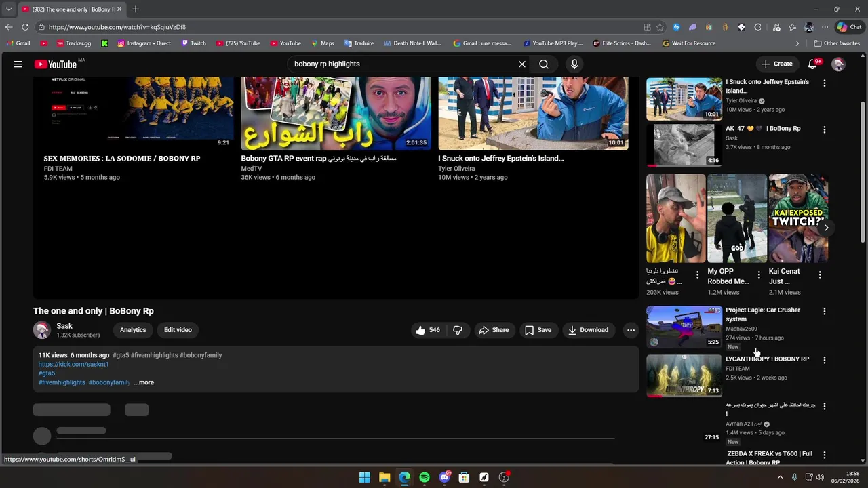868x488 pixels.
Task: Open Discord from taskbar
Action: point(444,477)
